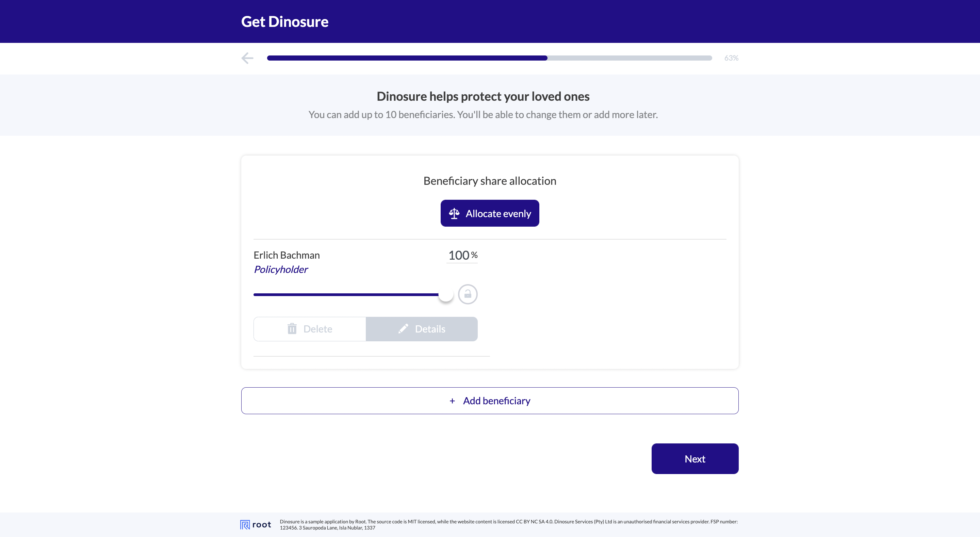This screenshot has height=537, width=980.
Task: Click the 63% progress label
Action: (731, 58)
